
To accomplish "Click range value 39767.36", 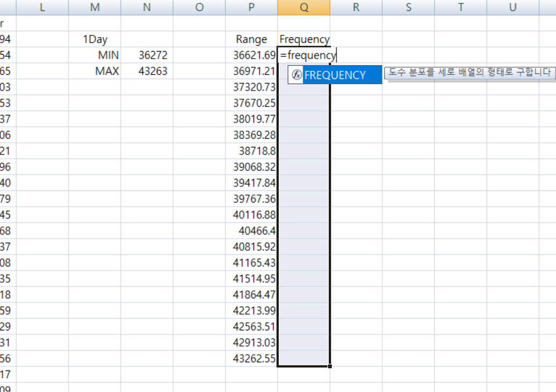I will coord(252,199).
